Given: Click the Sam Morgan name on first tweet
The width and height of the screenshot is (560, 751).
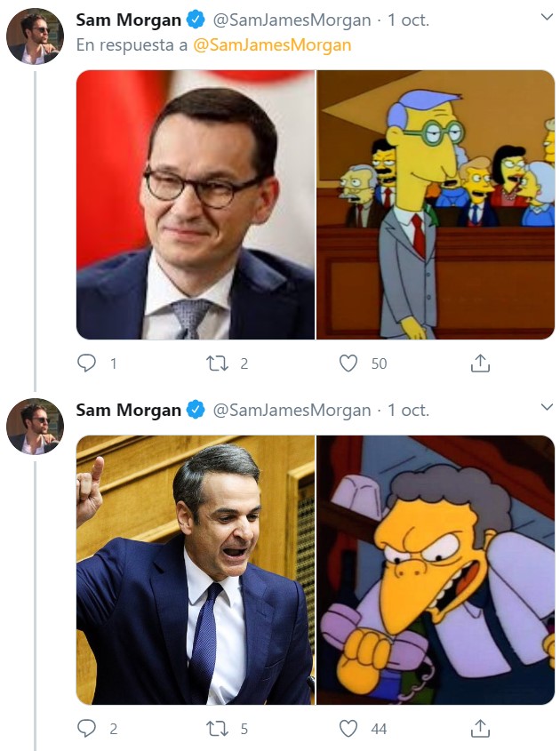Looking at the screenshot, I should point(129,20).
